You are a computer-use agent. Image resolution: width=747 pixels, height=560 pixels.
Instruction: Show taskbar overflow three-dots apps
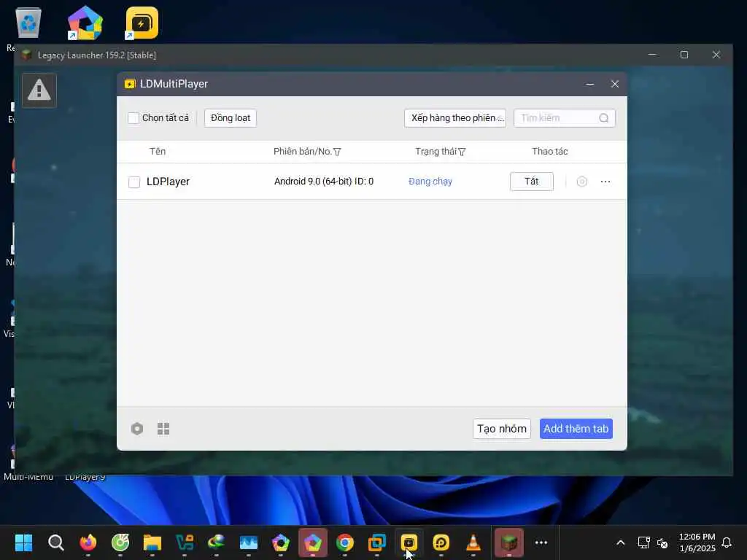click(541, 542)
